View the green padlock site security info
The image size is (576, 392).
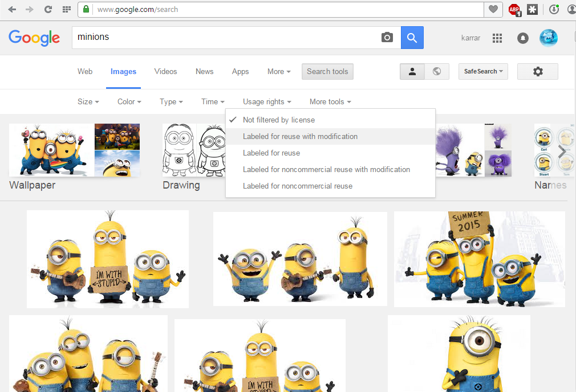coord(86,9)
